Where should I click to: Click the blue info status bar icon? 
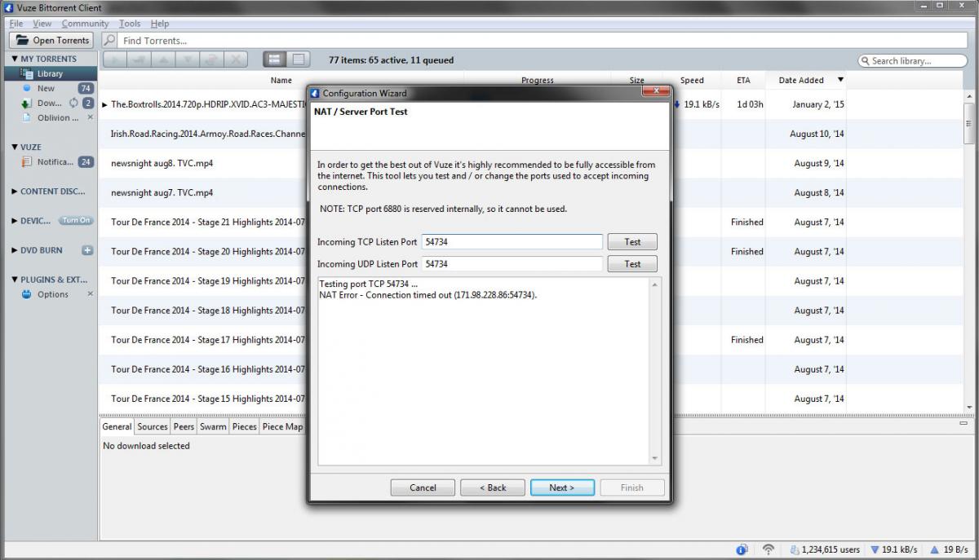coord(742,550)
